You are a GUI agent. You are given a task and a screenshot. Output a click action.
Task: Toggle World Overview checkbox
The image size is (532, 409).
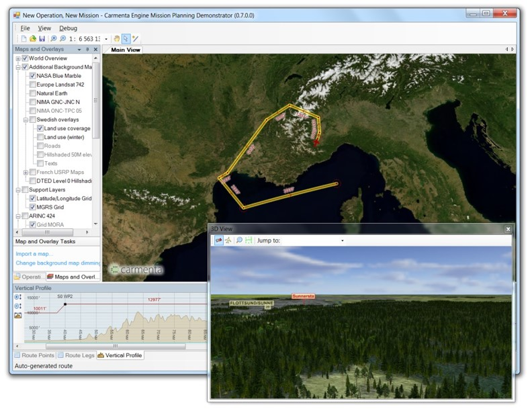(25, 58)
